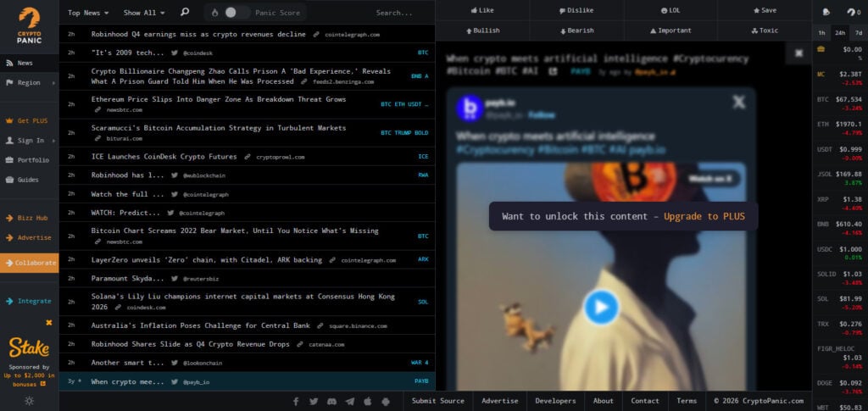The height and width of the screenshot is (411, 868).
Task: Flag the post as Important
Action: point(670,31)
